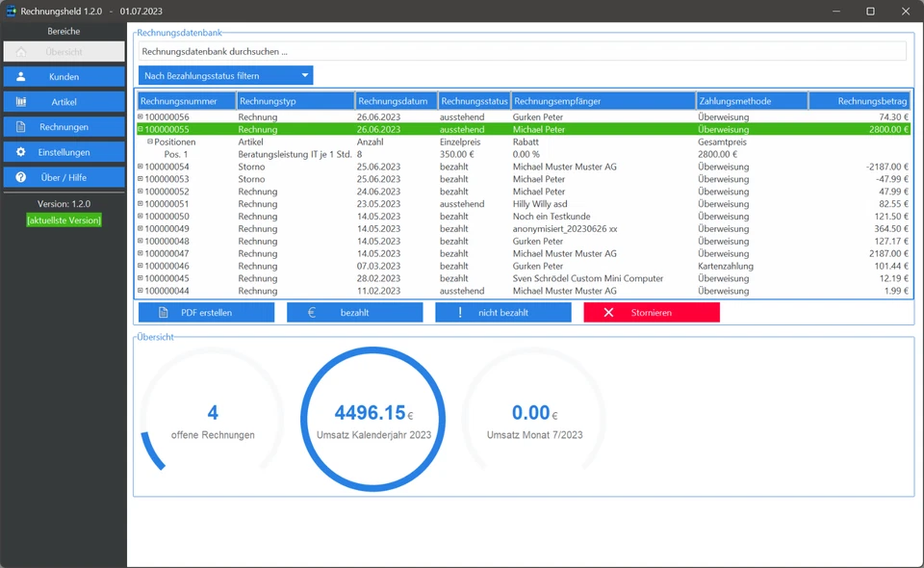
Task: Expand Storno invoice 100000054
Action: [141, 167]
